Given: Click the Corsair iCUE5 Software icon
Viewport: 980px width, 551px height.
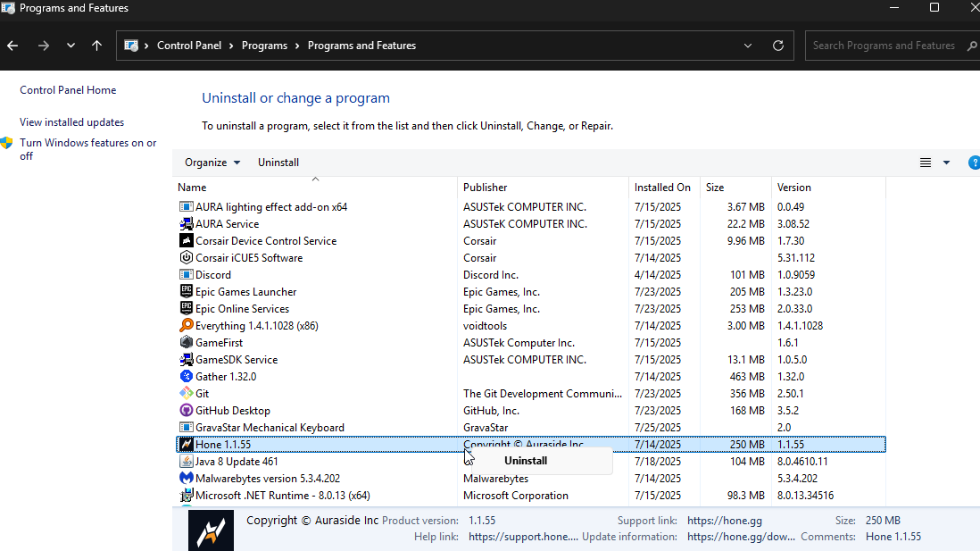Looking at the screenshot, I should click(187, 258).
